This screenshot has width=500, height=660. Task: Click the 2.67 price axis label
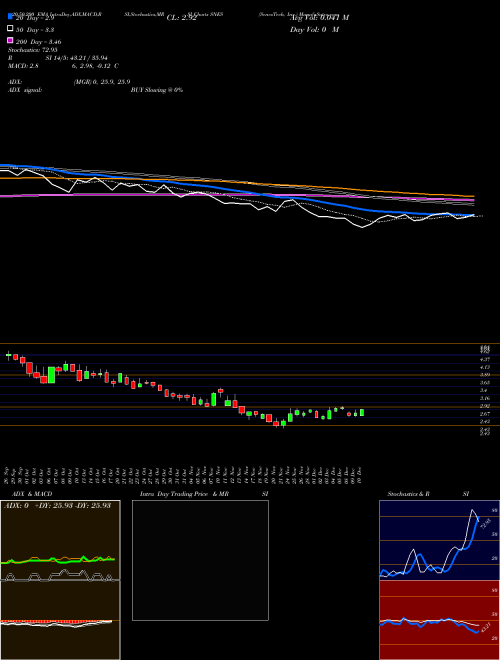click(485, 414)
